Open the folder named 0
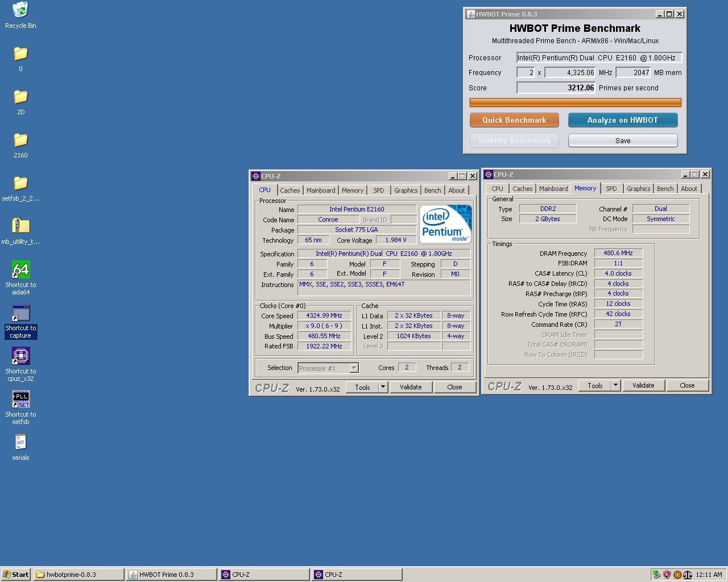The image size is (728, 582). coord(20,54)
